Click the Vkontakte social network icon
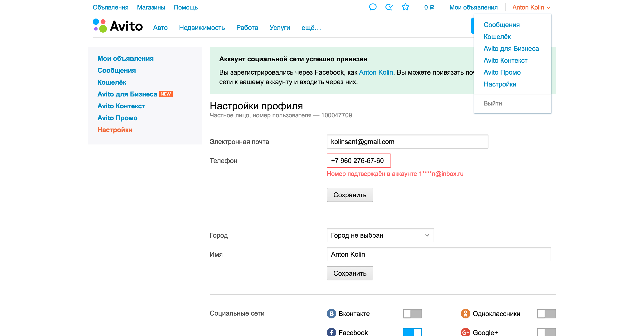Viewport: 644px width, 336px height. pos(332,313)
